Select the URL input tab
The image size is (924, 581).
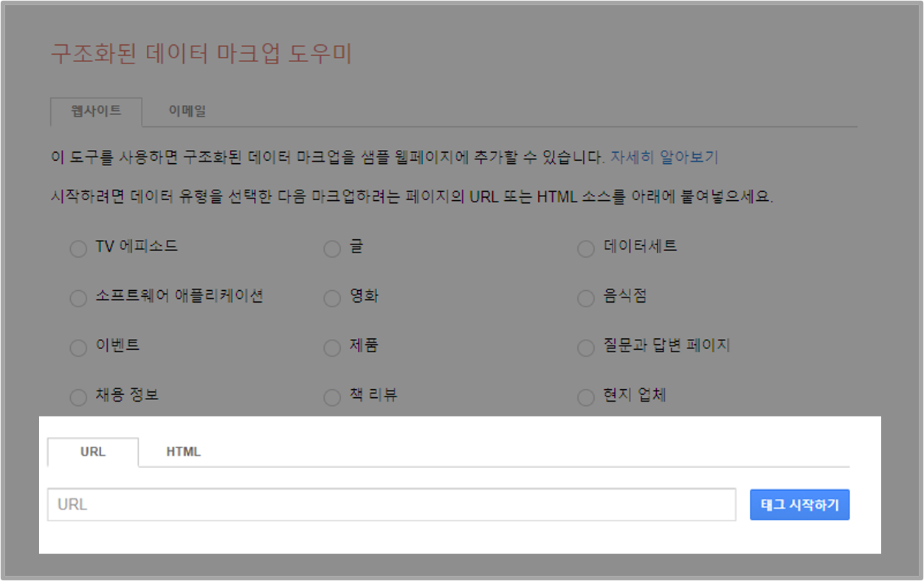coord(92,451)
